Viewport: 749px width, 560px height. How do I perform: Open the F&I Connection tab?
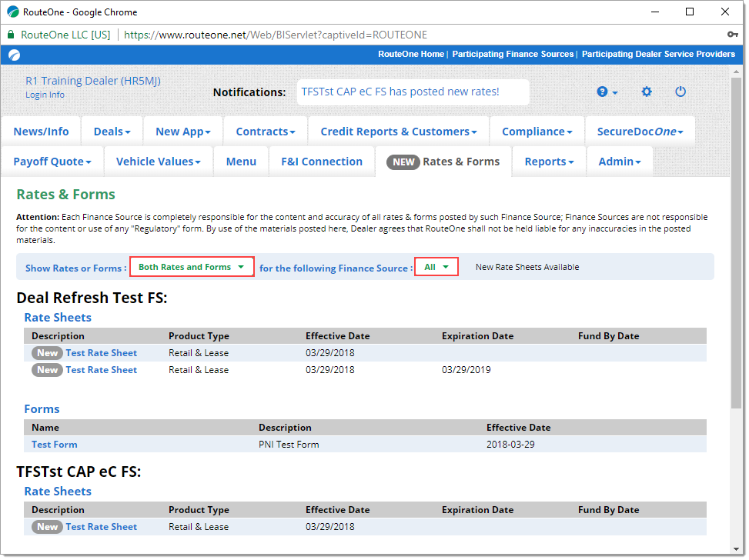click(x=322, y=162)
